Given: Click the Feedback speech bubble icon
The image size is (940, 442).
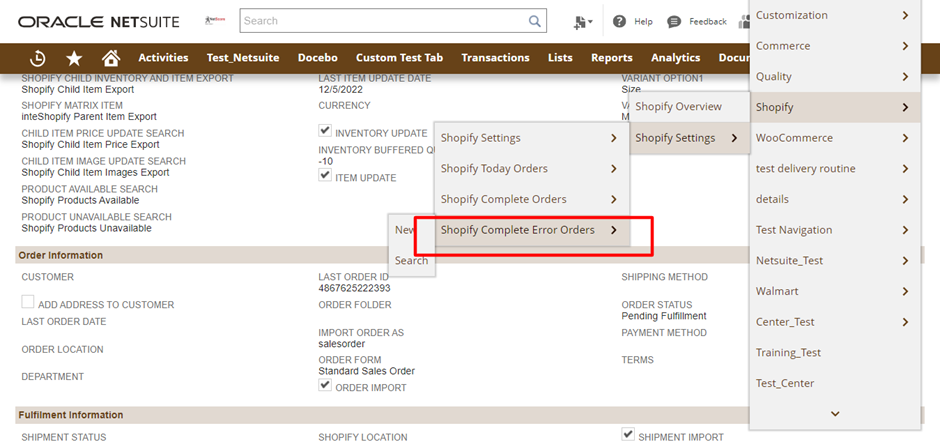Looking at the screenshot, I should click(x=674, y=22).
